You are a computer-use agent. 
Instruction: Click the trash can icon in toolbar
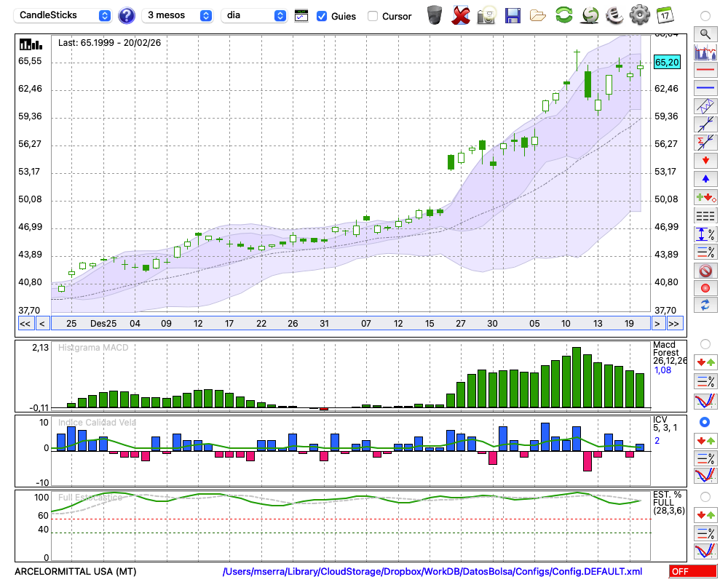435,15
